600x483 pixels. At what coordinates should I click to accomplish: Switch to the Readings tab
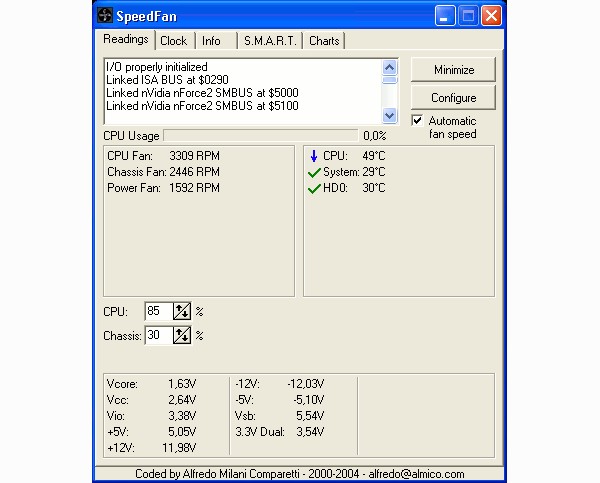click(x=126, y=39)
